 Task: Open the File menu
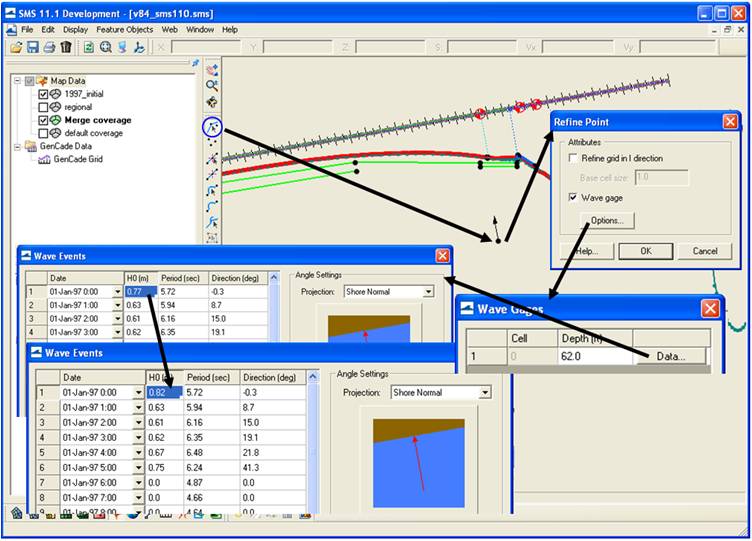coord(27,30)
